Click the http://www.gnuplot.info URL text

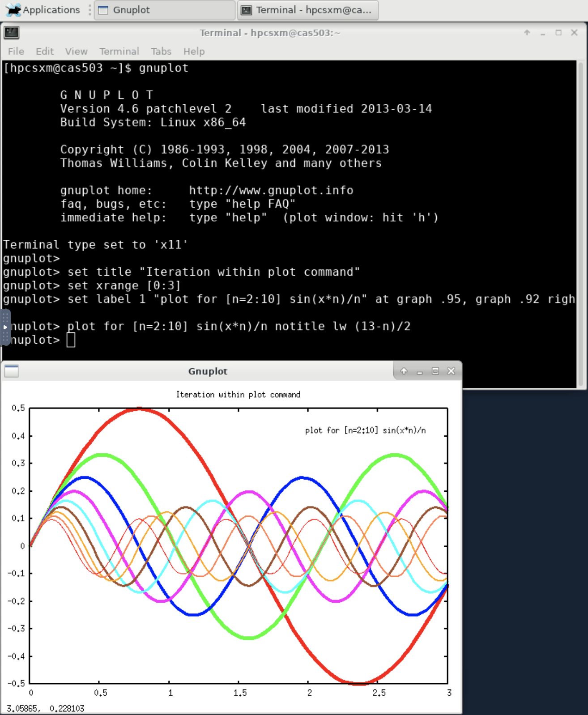click(x=271, y=191)
